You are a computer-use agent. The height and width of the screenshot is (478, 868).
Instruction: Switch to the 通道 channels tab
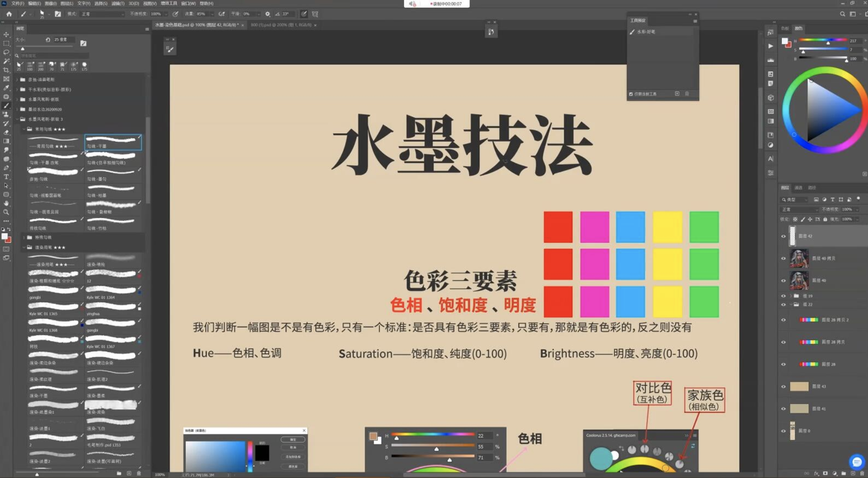click(x=799, y=188)
